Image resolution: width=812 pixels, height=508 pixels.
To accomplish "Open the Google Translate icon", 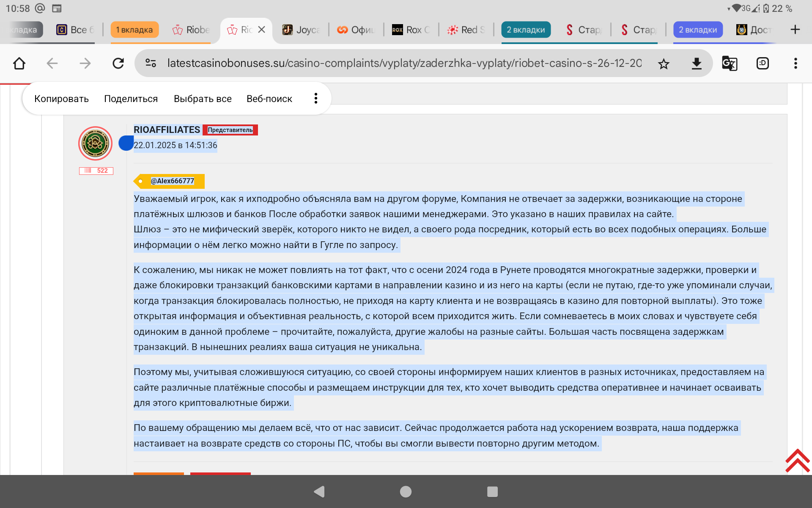I will (729, 63).
